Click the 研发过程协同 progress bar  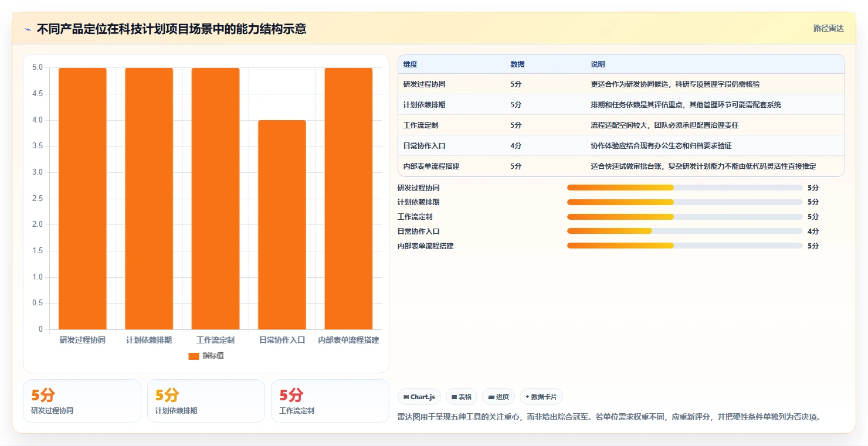click(x=684, y=188)
